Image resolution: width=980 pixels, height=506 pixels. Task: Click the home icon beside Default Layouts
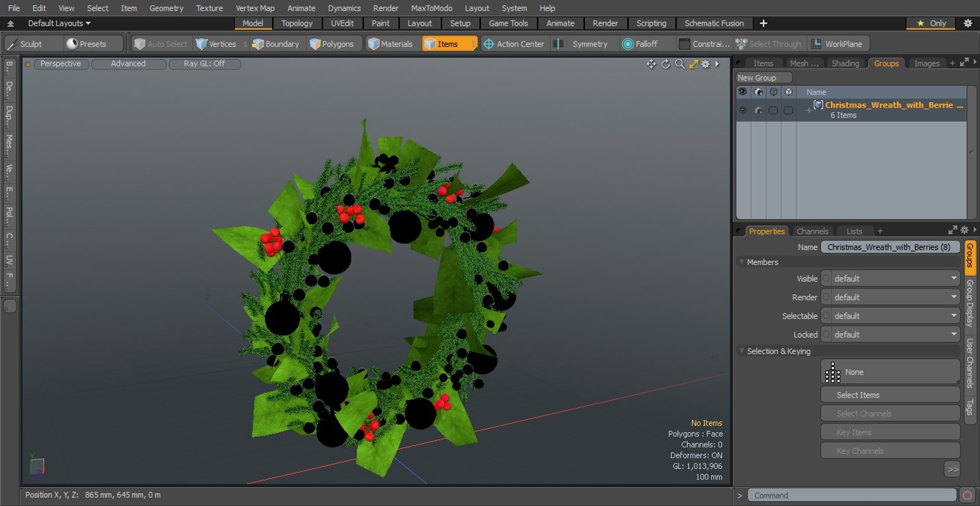coord(10,23)
